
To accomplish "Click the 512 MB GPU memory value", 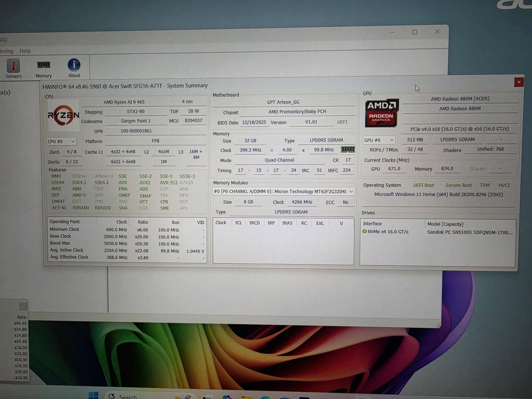I will tap(415, 140).
